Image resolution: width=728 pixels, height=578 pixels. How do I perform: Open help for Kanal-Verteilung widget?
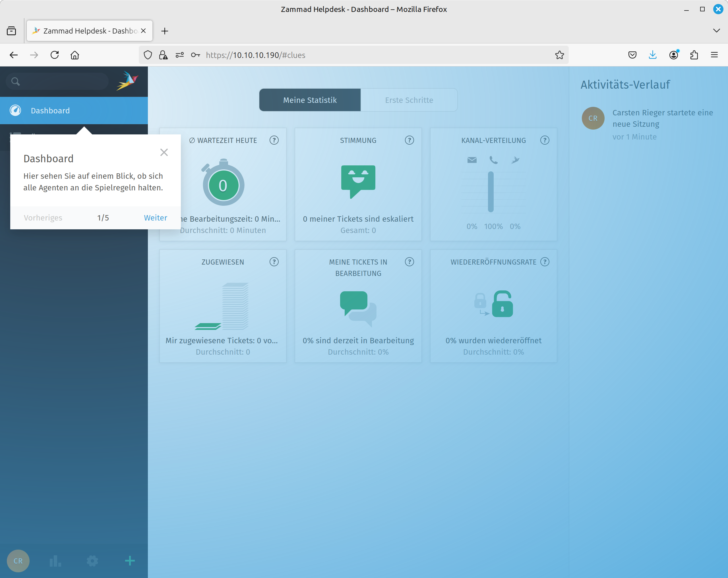click(x=545, y=140)
